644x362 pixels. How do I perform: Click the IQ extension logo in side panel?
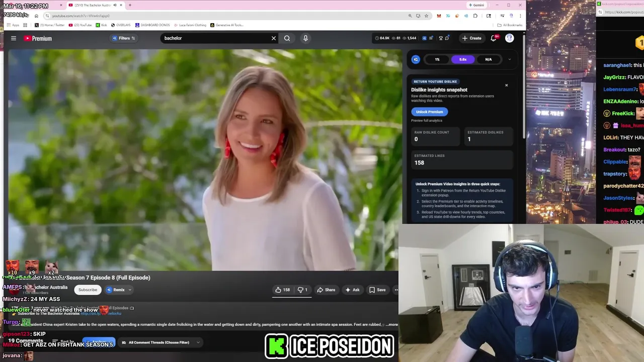416,59
